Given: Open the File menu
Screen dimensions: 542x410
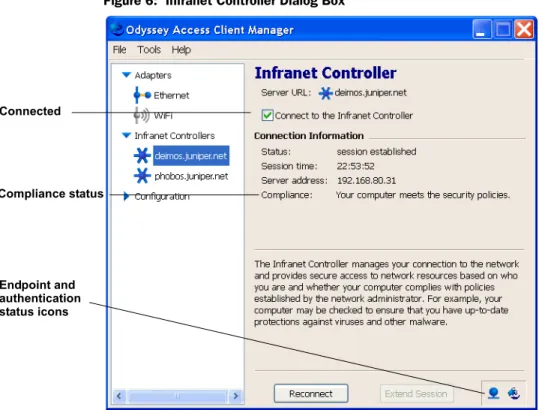Looking at the screenshot, I should pos(120,50).
